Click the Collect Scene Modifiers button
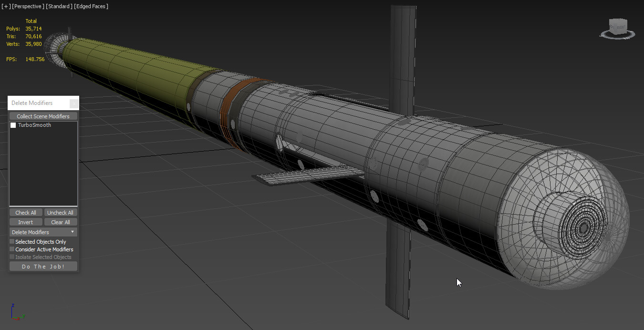The height and width of the screenshot is (330, 644). [x=43, y=116]
